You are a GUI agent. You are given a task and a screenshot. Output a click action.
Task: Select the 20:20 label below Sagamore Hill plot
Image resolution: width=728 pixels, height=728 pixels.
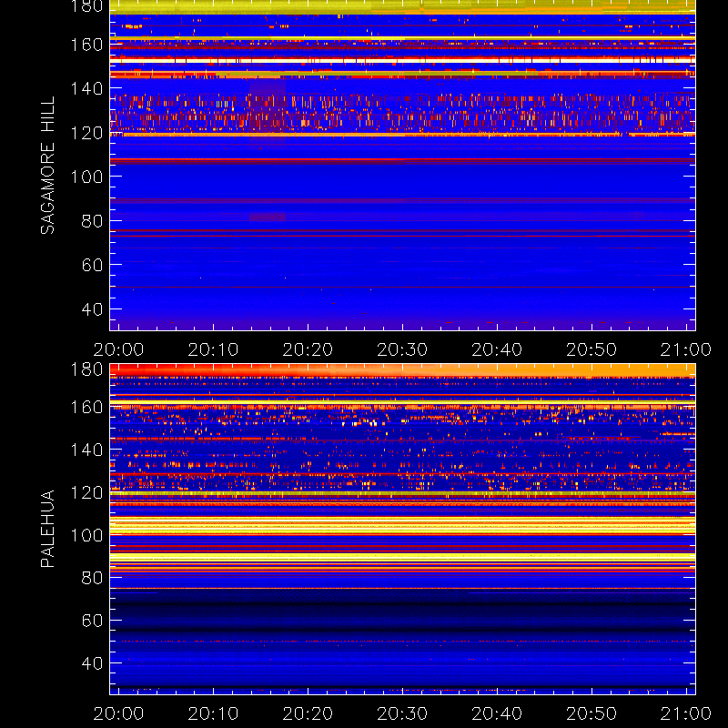tap(308, 349)
